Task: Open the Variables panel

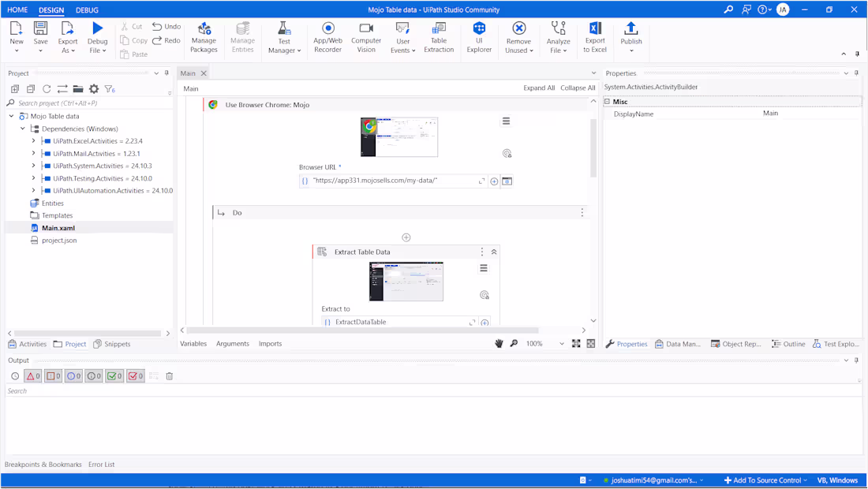Action: point(193,344)
